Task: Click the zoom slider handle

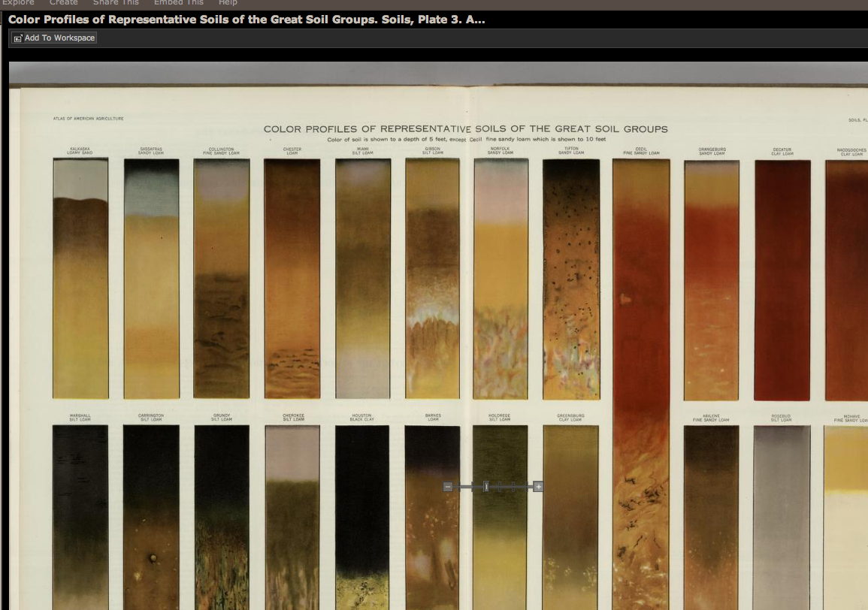Action: (486, 487)
